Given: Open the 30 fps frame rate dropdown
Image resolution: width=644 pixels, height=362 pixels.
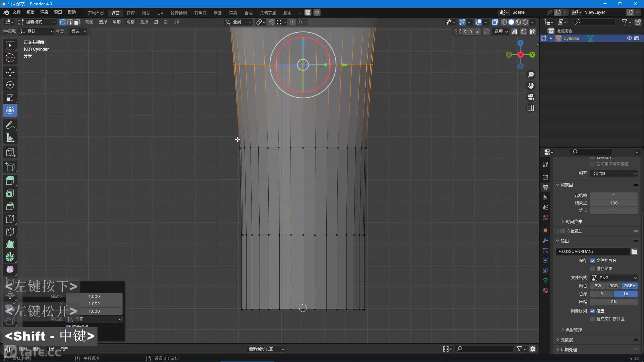Looking at the screenshot, I should coord(614,173).
